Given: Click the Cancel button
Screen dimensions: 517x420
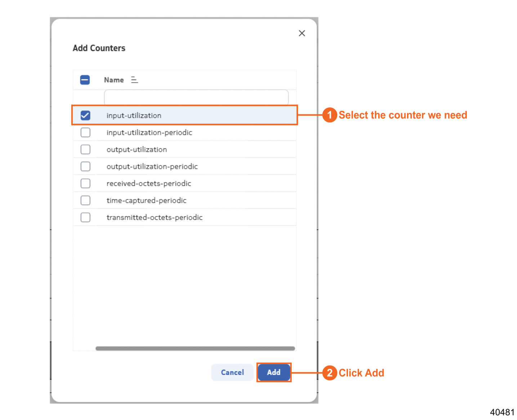Looking at the screenshot, I should point(232,372).
